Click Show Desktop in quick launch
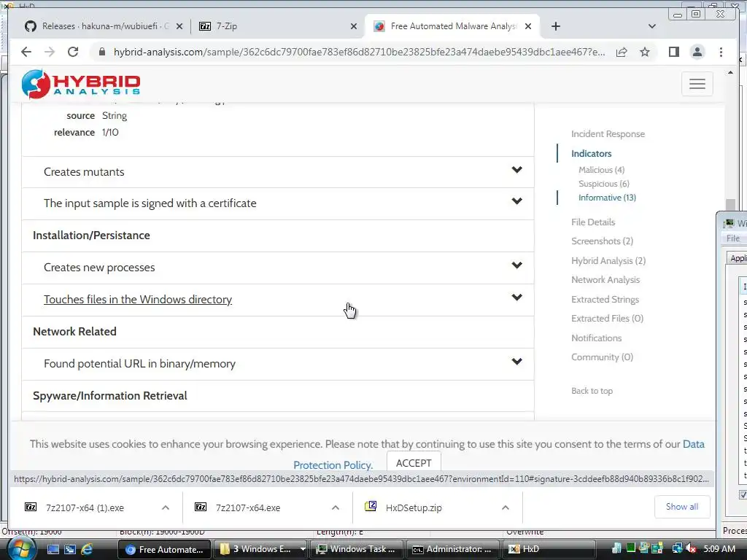Screen dimensions: 747x560 [x=53, y=549]
